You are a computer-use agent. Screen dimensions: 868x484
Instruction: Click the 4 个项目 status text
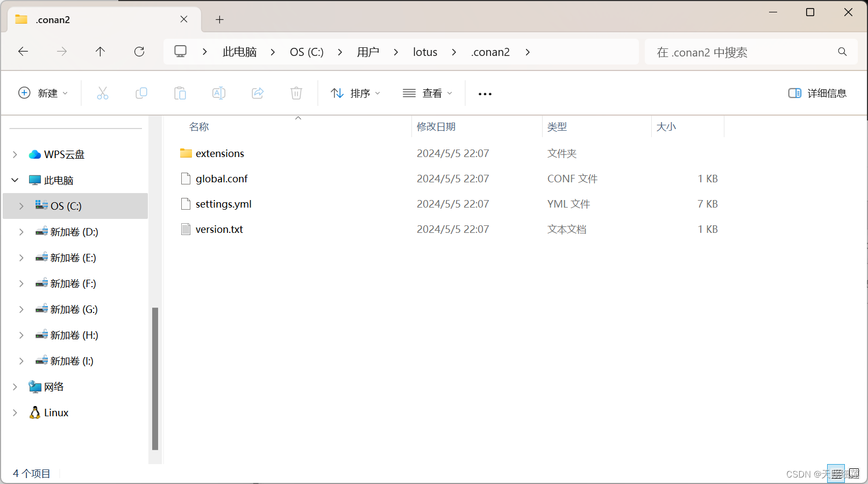pos(31,473)
